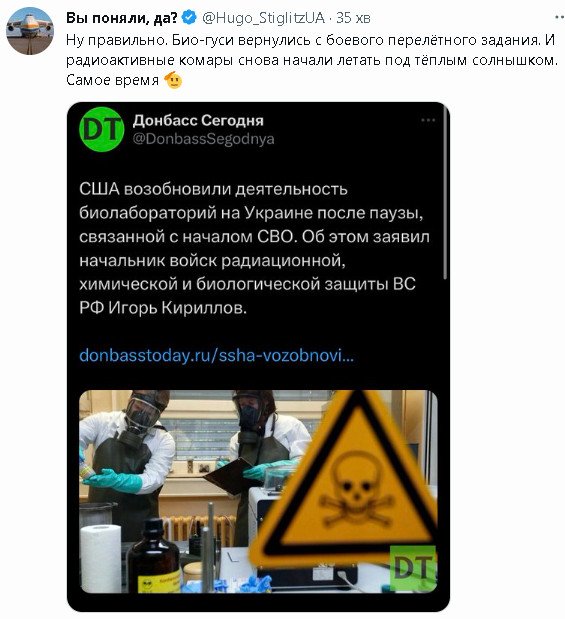Click the quoted tweet text about США
This screenshot has width=565, height=619.
tap(254, 248)
